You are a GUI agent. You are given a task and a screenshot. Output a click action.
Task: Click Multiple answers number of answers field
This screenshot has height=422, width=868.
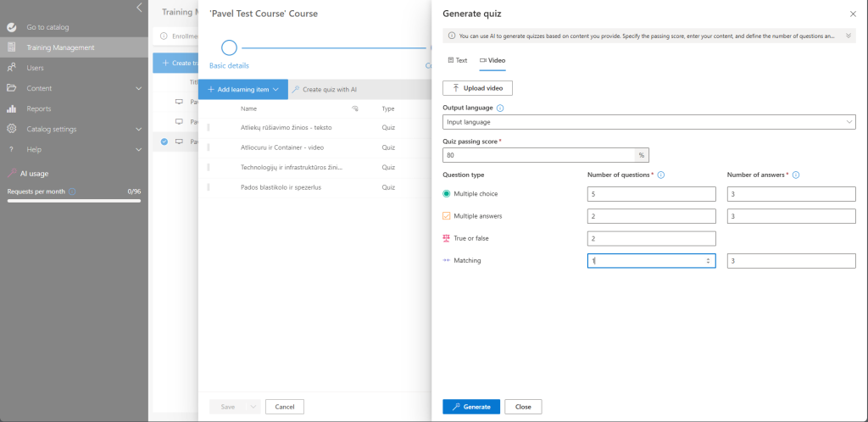792,216
